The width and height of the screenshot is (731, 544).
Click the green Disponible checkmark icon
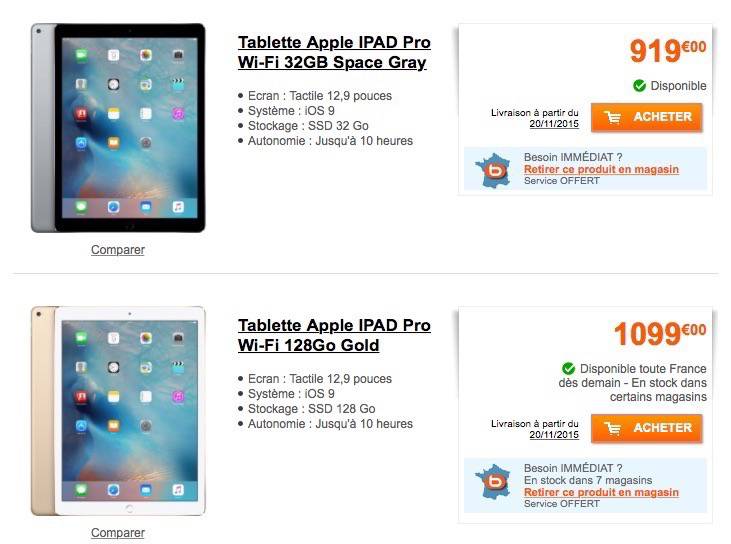(639, 86)
